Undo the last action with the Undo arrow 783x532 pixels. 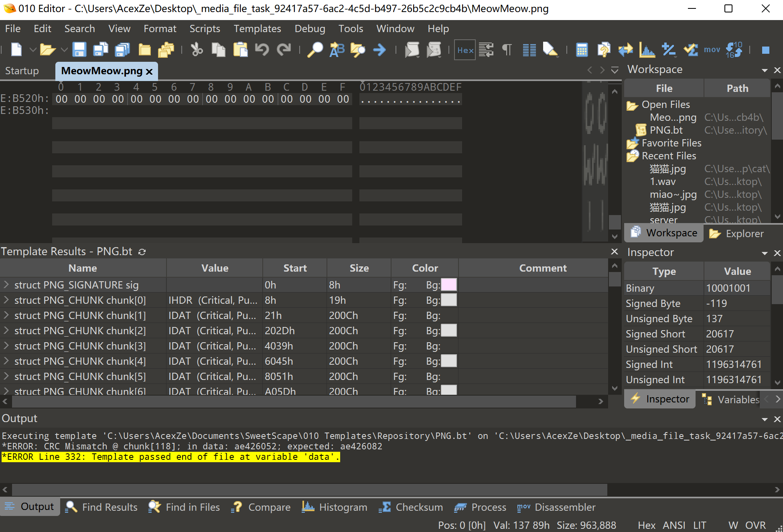point(262,50)
